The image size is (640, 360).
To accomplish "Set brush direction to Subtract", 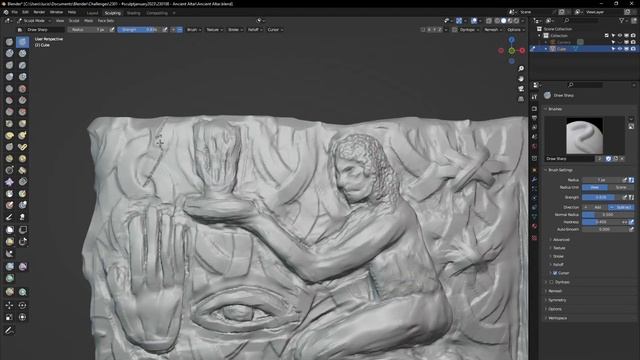I will (x=621, y=207).
